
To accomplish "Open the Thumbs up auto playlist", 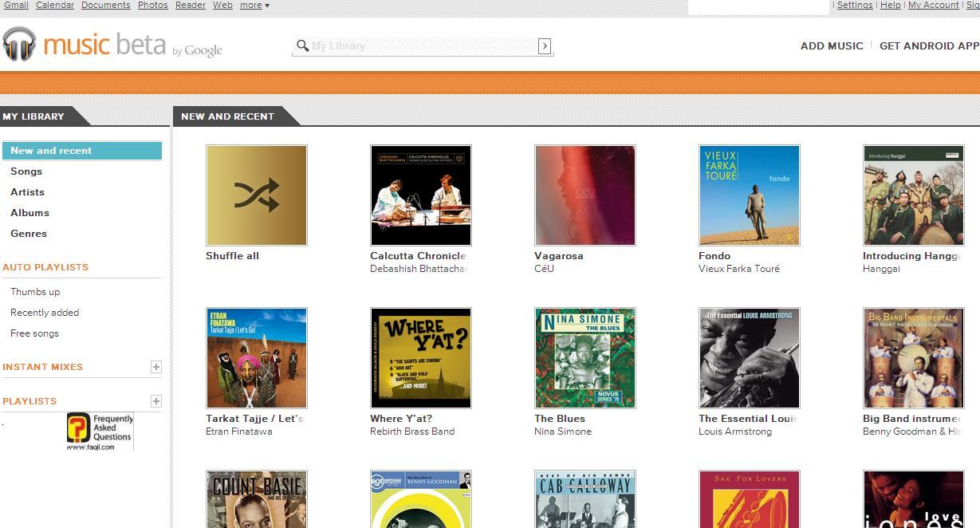I will pyautogui.click(x=35, y=292).
